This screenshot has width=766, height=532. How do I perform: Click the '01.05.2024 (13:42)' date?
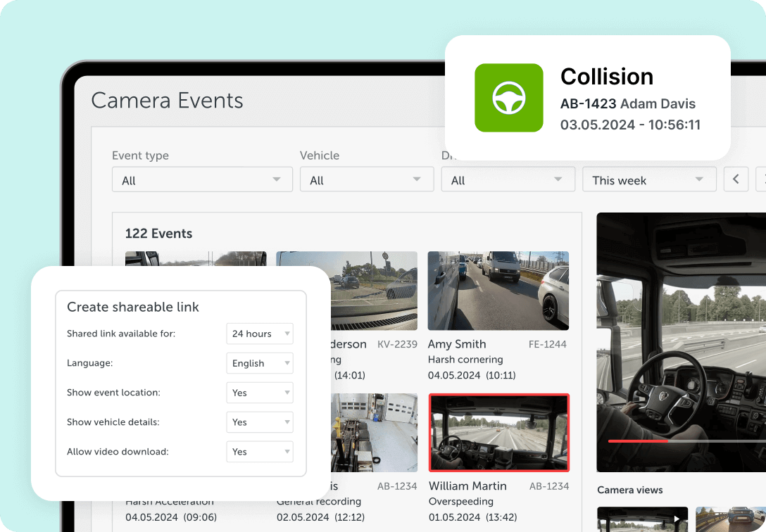[x=472, y=517]
